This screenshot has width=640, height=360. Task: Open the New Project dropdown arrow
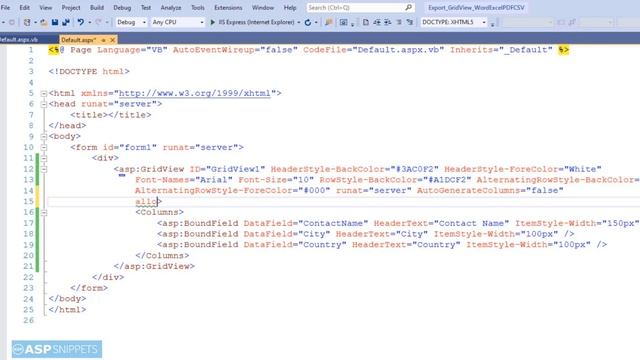tap(35, 22)
